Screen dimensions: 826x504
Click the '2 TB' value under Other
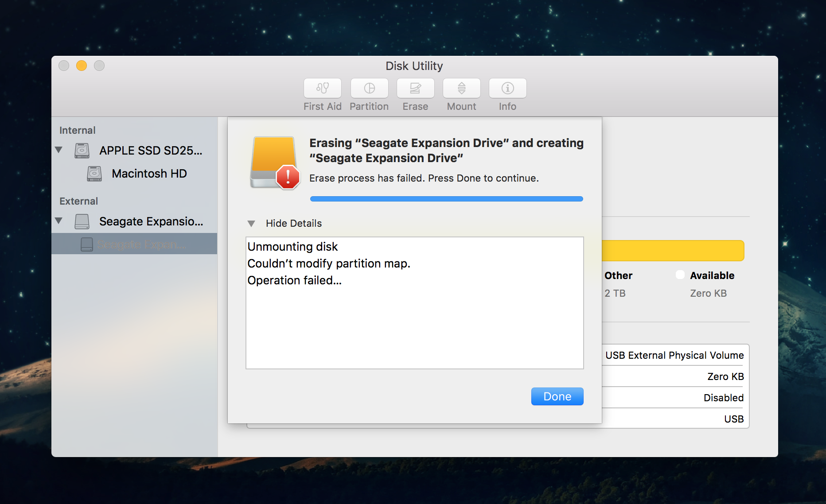click(x=615, y=293)
